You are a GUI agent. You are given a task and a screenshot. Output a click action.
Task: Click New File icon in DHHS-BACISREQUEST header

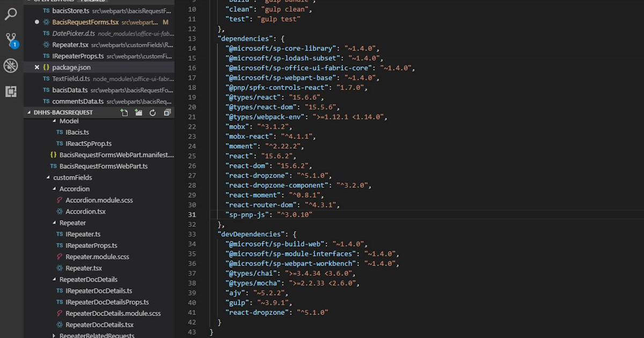click(x=125, y=113)
